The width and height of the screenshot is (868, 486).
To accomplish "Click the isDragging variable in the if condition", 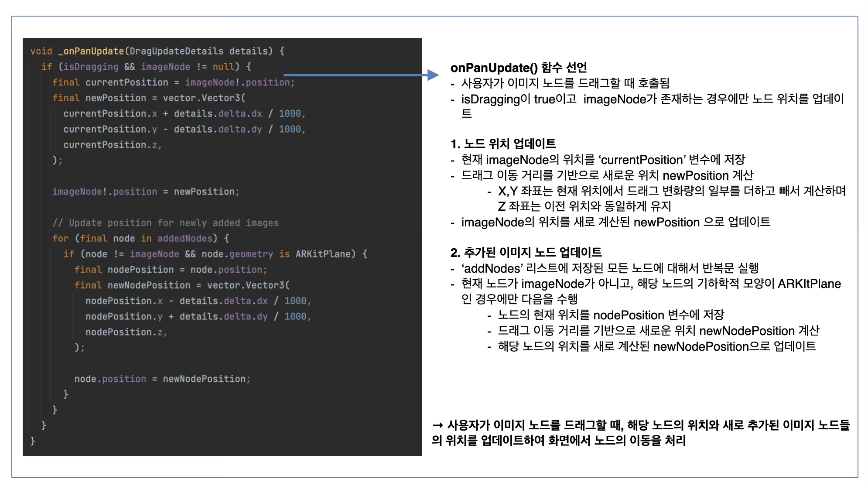I will [91, 67].
